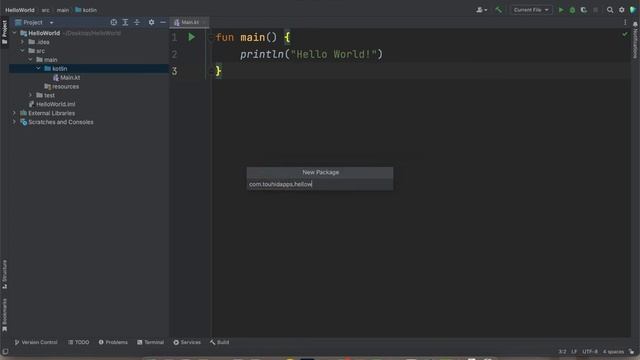
Task: Run main function from gutter arrow
Action: pyautogui.click(x=191, y=37)
